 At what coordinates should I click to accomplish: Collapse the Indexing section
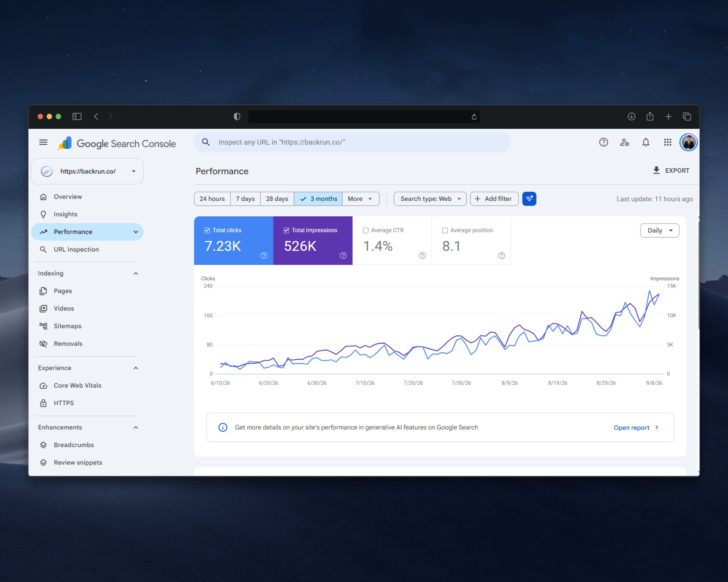(136, 273)
